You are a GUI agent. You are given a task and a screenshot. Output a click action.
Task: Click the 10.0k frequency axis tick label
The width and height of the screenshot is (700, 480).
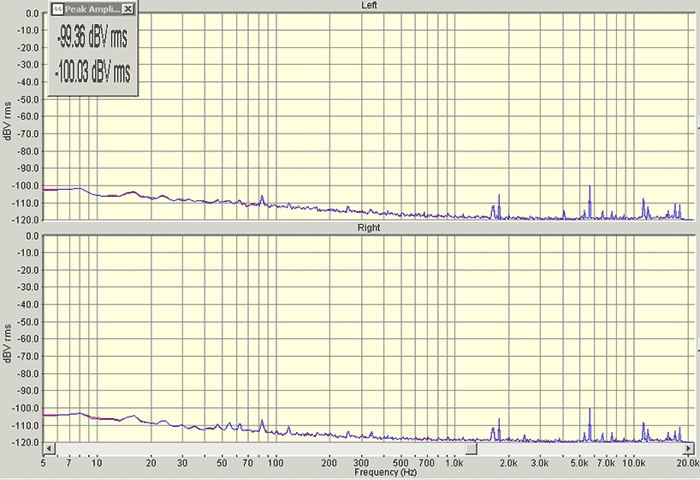(633, 463)
